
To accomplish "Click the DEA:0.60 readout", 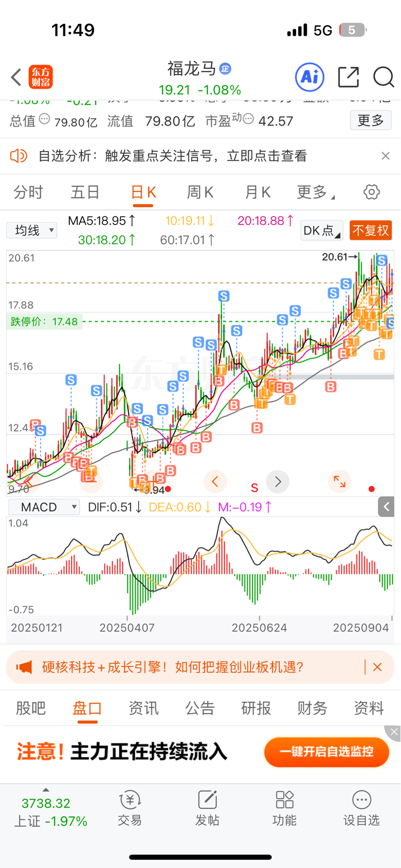I will pyautogui.click(x=180, y=507).
